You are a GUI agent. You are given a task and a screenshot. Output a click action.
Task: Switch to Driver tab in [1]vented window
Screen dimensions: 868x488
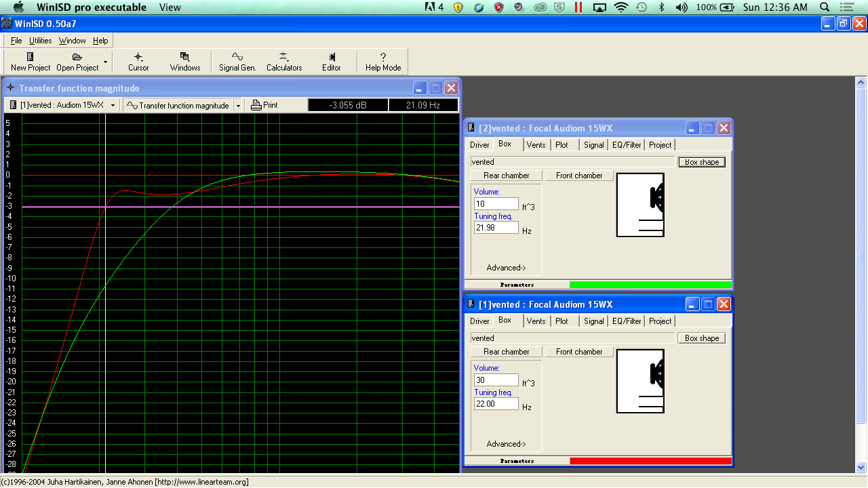[479, 321]
